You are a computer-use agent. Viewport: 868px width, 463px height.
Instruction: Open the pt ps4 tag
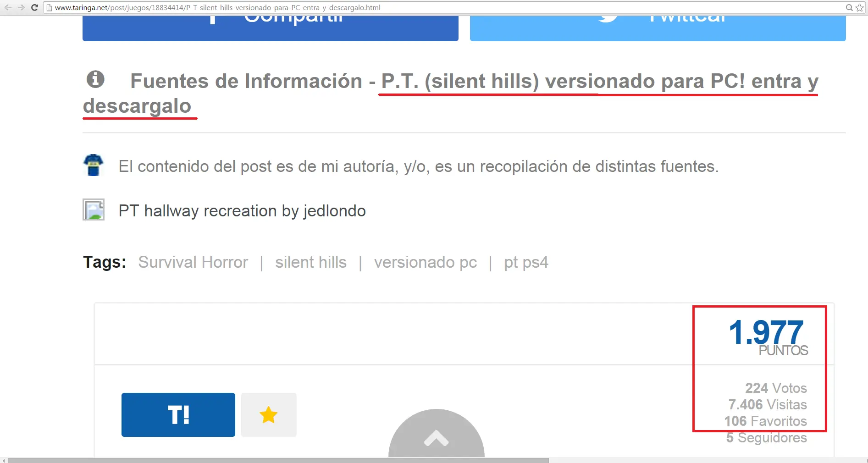coord(526,262)
